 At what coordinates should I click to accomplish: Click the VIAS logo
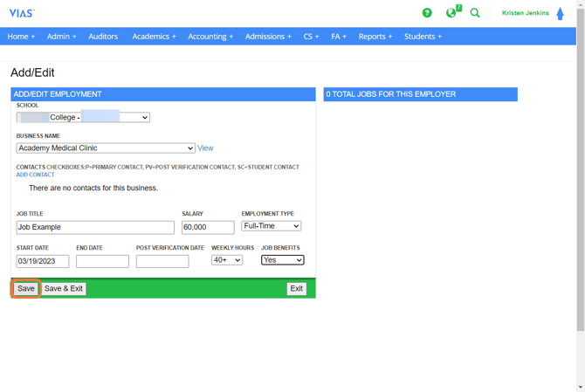tap(22, 13)
